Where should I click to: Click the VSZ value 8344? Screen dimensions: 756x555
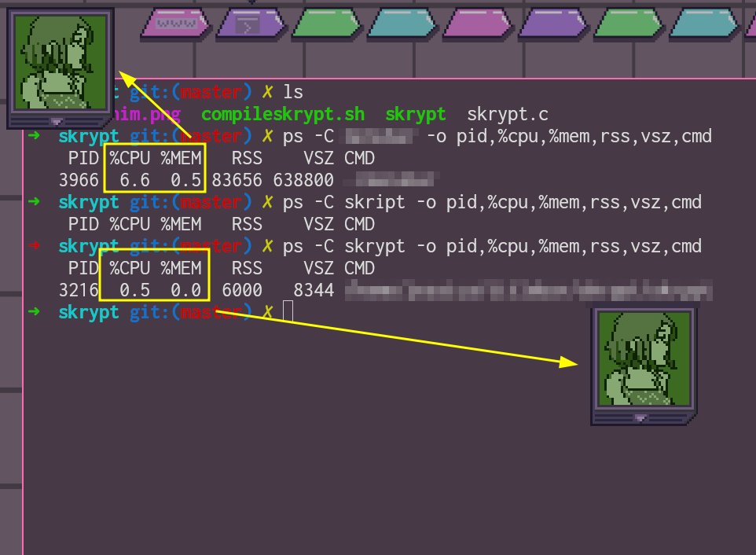[x=314, y=290]
